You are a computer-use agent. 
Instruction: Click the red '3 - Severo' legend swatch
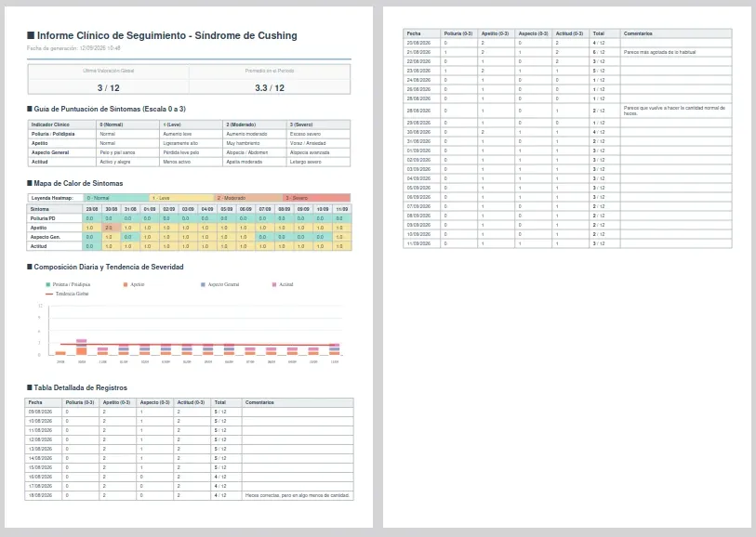317,198
